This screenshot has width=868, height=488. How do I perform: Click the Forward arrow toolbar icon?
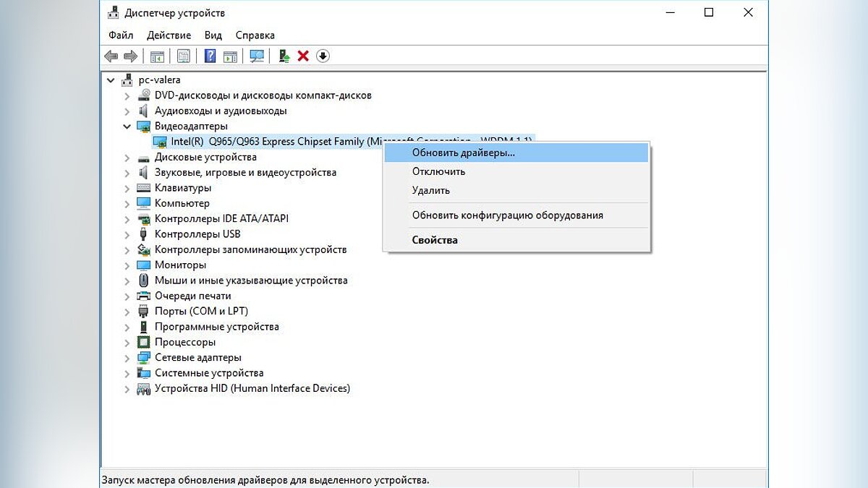click(130, 56)
